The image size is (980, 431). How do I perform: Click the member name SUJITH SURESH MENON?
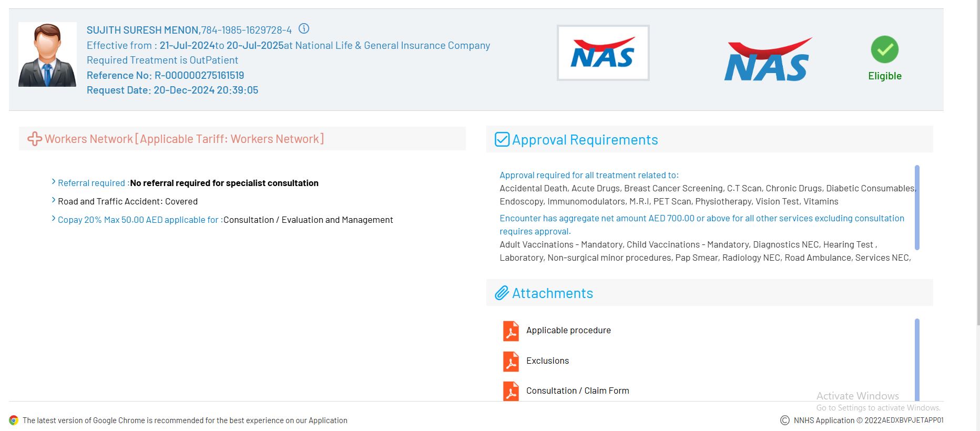(142, 30)
